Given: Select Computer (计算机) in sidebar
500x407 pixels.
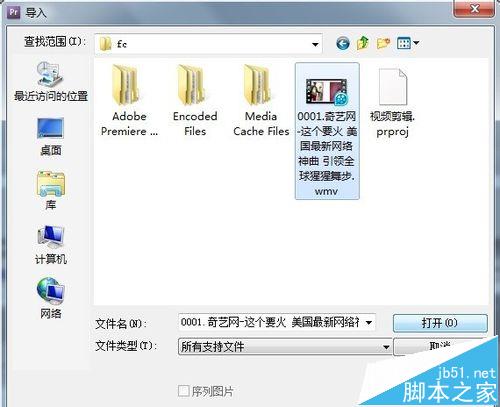Looking at the screenshot, I should [x=51, y=245].
